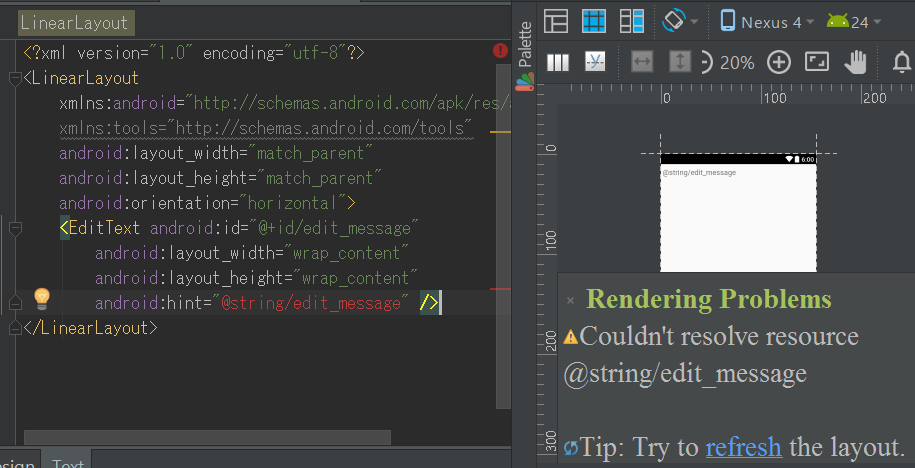
Task: Show Design and Blueprint side by side
Action: point(631,22)
